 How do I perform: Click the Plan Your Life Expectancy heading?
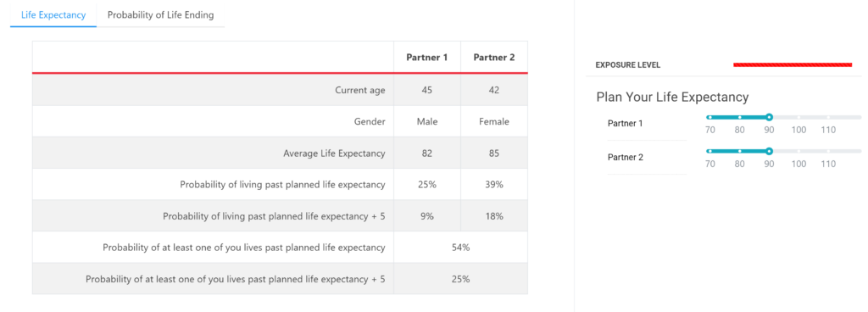(x=672, y=97)
